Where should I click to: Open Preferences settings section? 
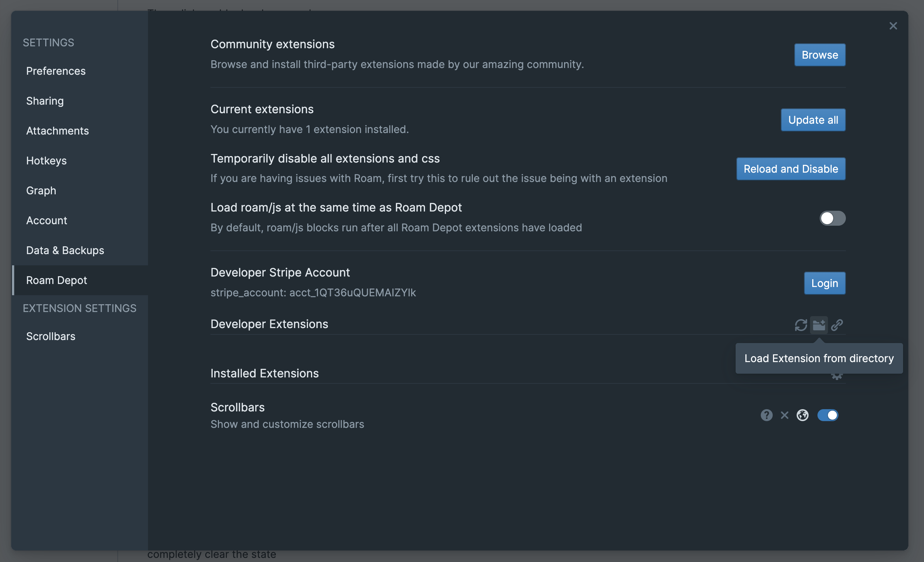56,71
